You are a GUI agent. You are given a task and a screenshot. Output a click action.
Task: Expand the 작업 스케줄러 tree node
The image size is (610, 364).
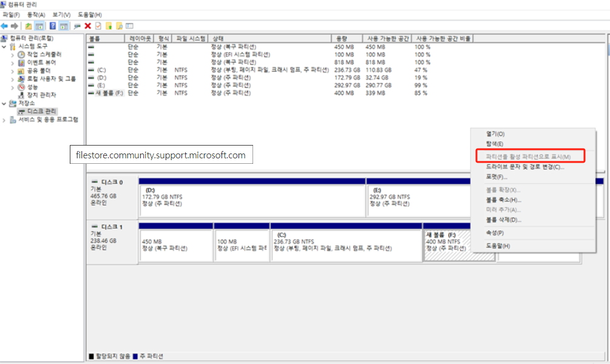click(13, 55)
